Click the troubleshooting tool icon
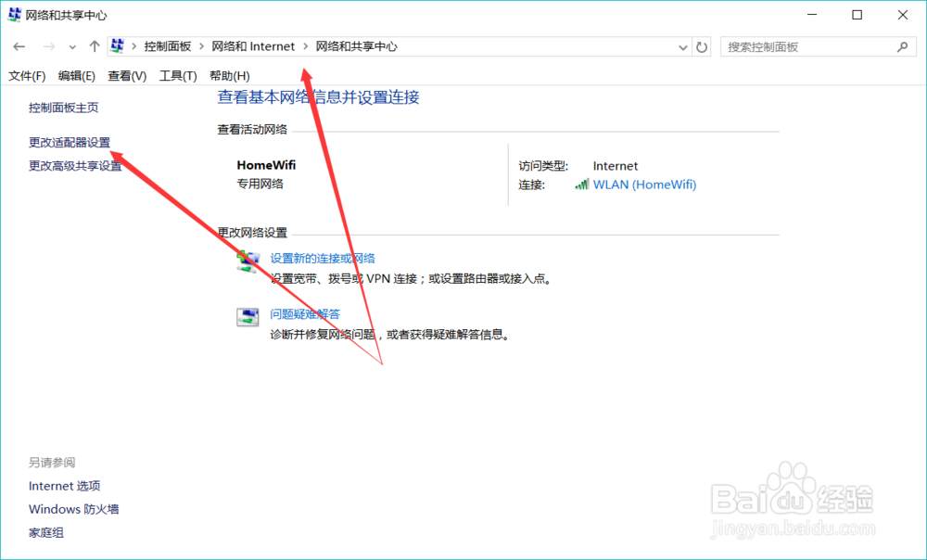Image resolution: width=927 pixels, height=560 pixels. click(x=248, y=314)
